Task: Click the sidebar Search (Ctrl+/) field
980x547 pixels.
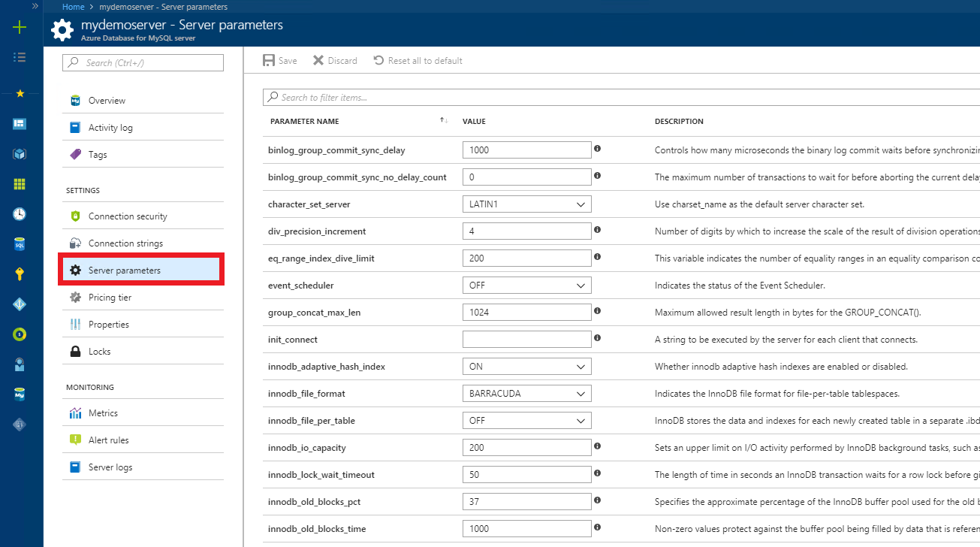Action: tap(143, 63)
